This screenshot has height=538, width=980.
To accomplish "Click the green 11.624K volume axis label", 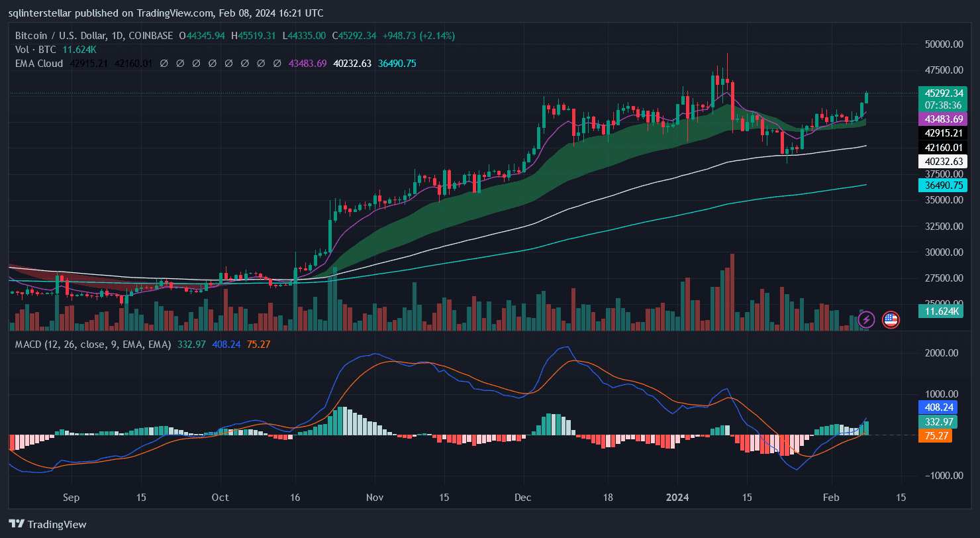I will pos(940,311).
